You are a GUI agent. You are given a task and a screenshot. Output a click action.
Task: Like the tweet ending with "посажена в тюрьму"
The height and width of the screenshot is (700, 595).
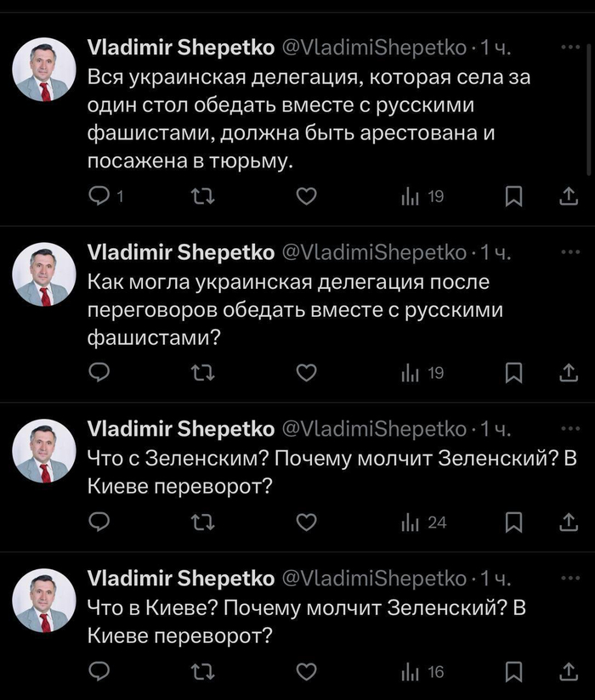306,197
